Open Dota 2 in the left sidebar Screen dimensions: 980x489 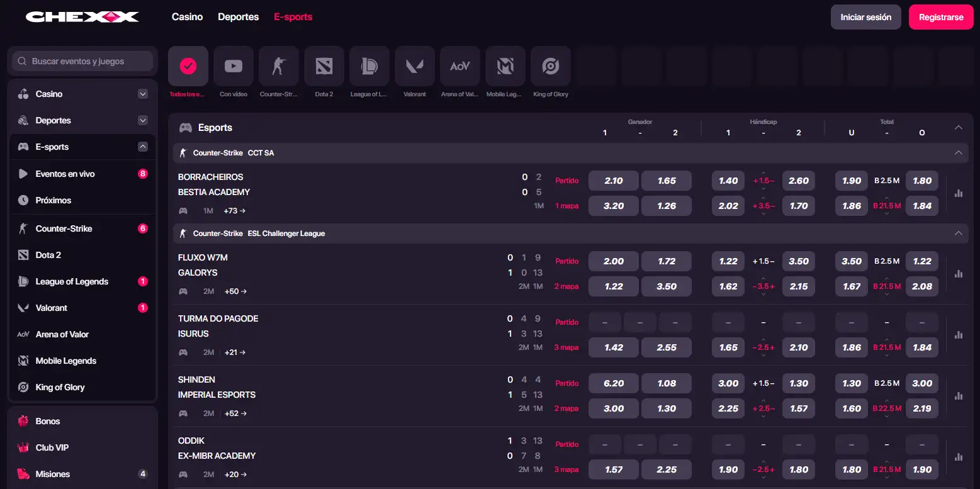coord(82,255)
